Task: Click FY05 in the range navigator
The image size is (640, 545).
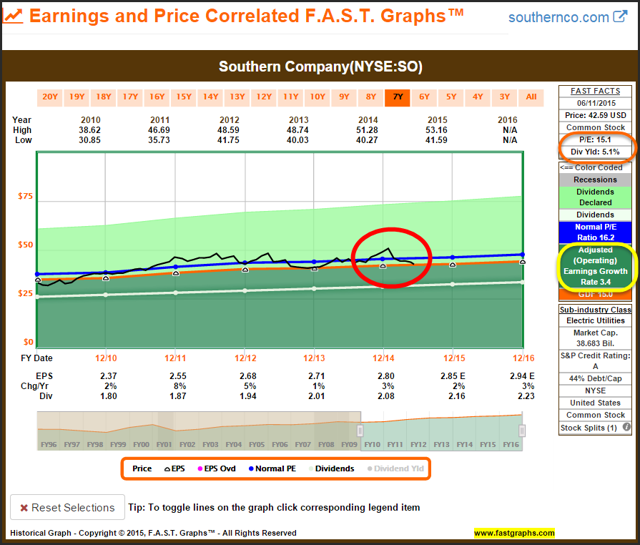Action: click(257, 445)
